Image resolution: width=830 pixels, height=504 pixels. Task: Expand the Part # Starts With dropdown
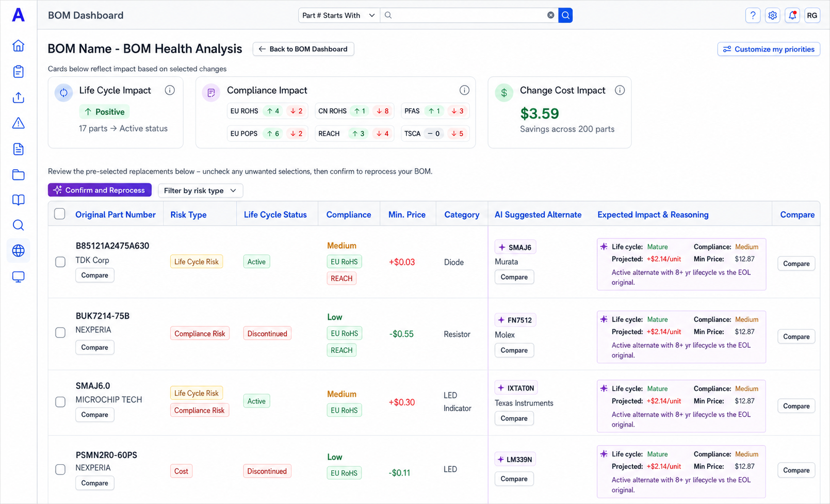pyautogui.click(x=339, y=15)
